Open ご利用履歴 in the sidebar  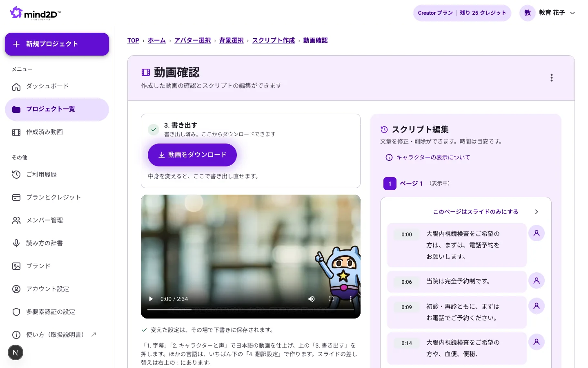[57, 175]
